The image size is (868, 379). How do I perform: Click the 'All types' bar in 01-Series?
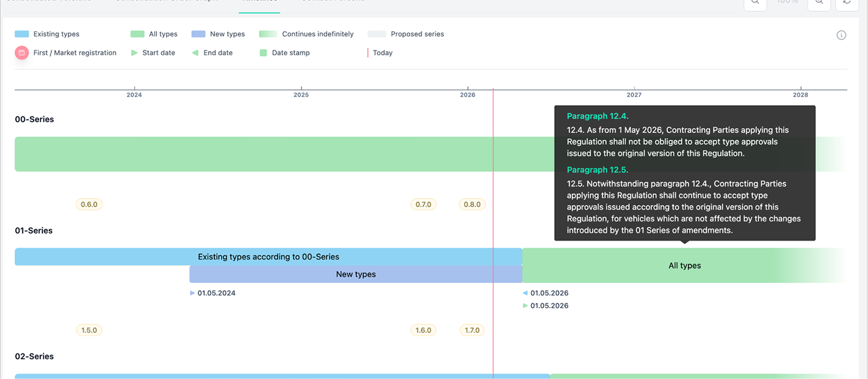tap(684, 266)
